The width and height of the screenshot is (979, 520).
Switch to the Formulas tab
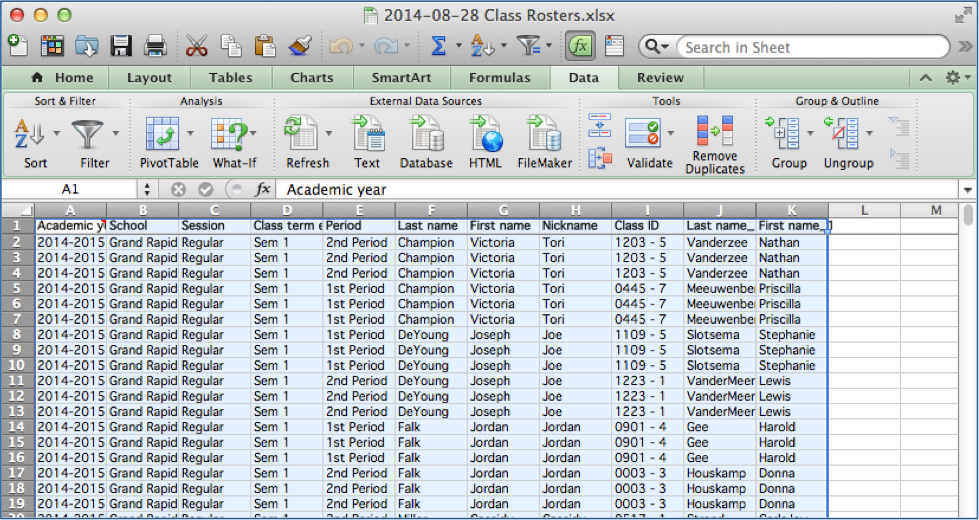pos(500,78)
